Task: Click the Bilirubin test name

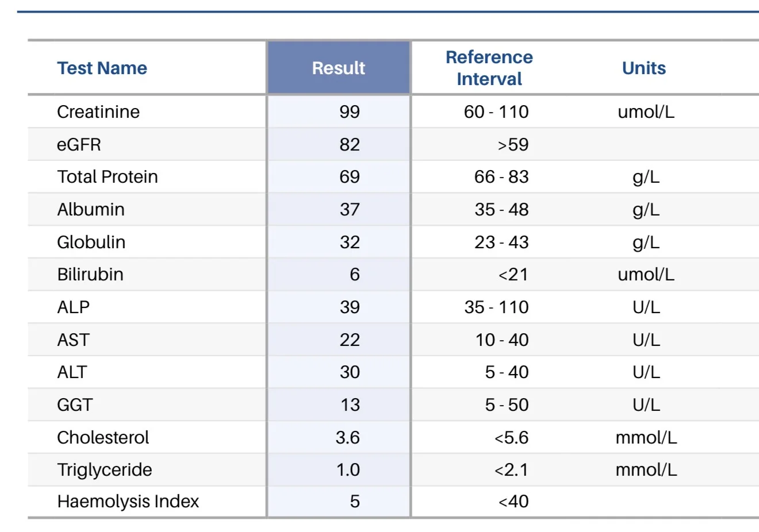Action: (90, 274)
